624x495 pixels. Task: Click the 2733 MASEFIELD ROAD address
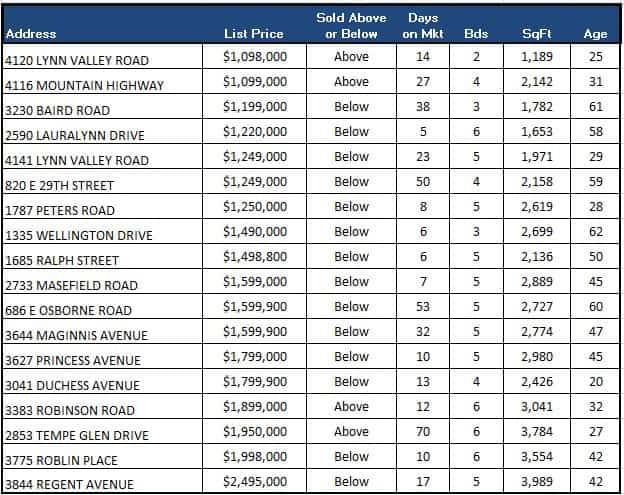71,285
